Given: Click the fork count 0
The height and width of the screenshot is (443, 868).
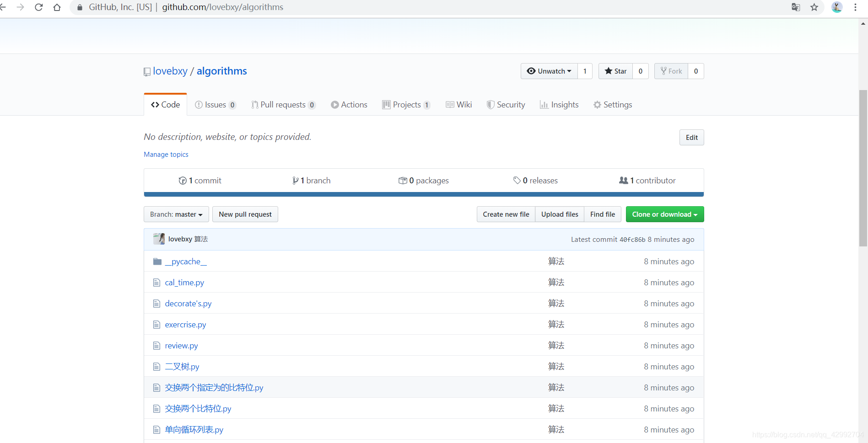Looking at the screenshot, I should [x=696, y=71].
